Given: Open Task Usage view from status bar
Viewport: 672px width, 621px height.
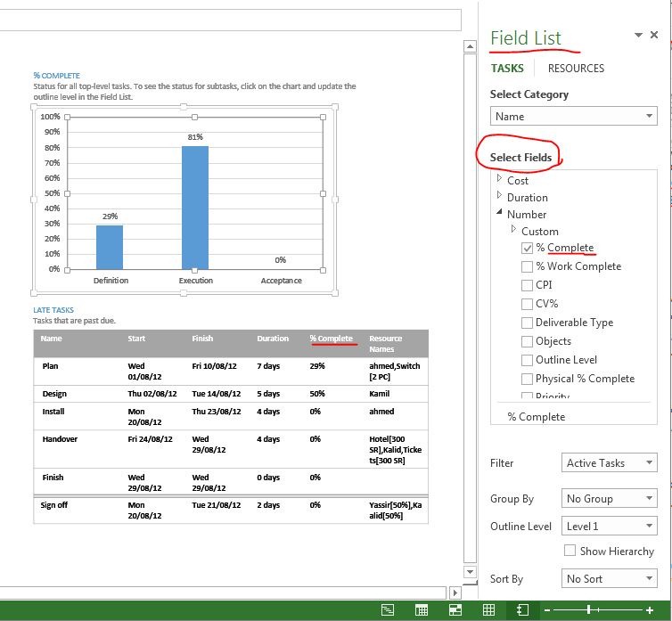Looking at the screenshot, I should pyautogui.click(x=422, y=609).
